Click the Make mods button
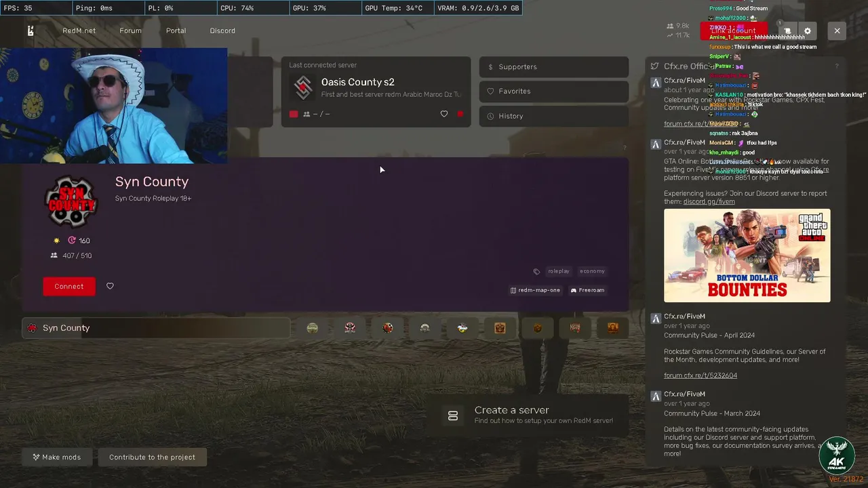The image size is (868, 488). (57, 457)
